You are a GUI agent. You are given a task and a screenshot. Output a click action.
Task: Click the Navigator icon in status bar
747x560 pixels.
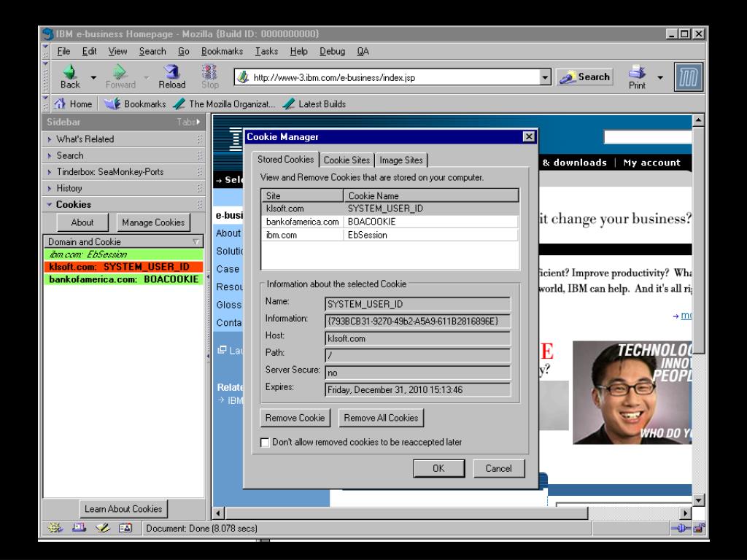click(55, 528)
